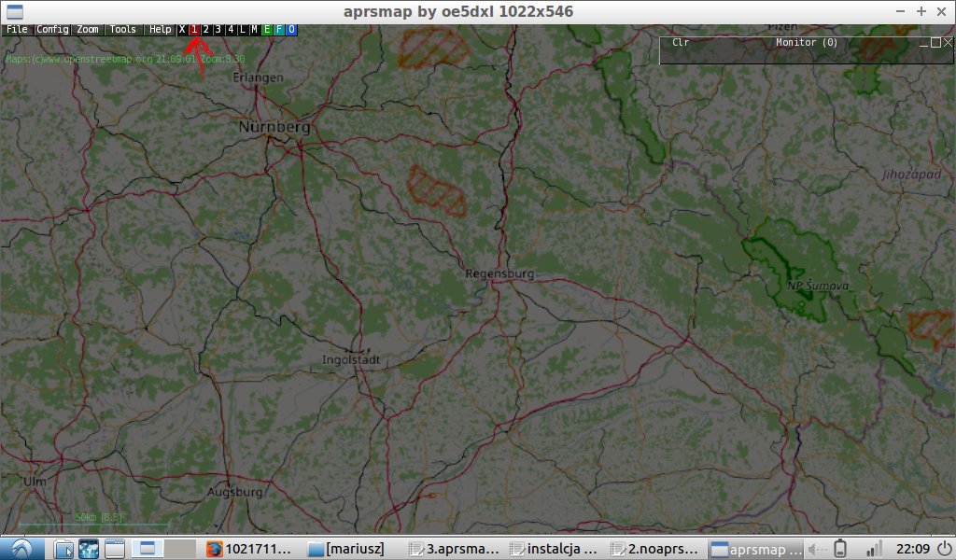The width and height of the screenshot is (956, 560).
Task: Close the Monitor panel
Action: [948, 43]
